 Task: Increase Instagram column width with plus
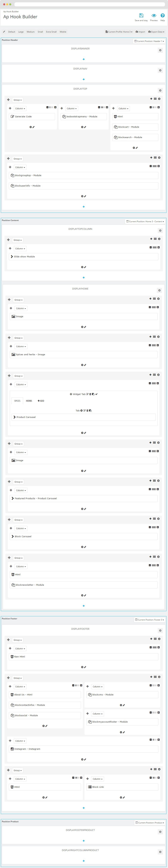click(159, 740)
